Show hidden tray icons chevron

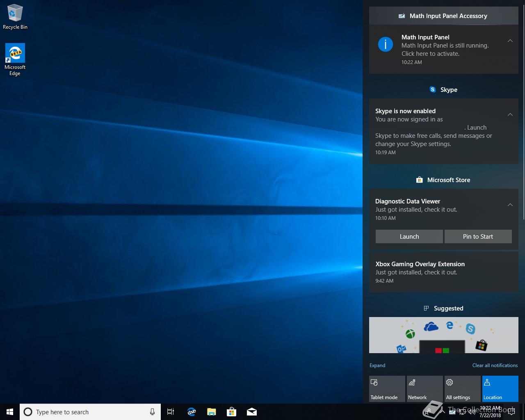[x=443, y=412]
